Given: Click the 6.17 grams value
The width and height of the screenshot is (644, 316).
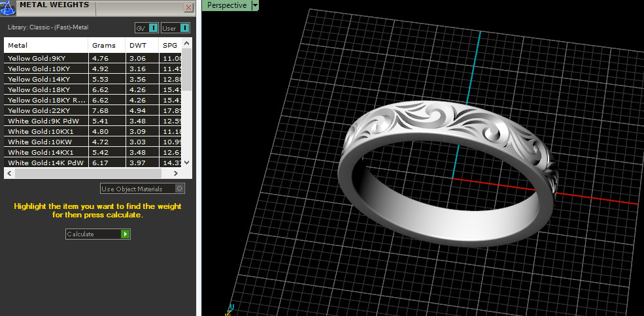Looking at the screenshot, I should click(x=100, y=163).
